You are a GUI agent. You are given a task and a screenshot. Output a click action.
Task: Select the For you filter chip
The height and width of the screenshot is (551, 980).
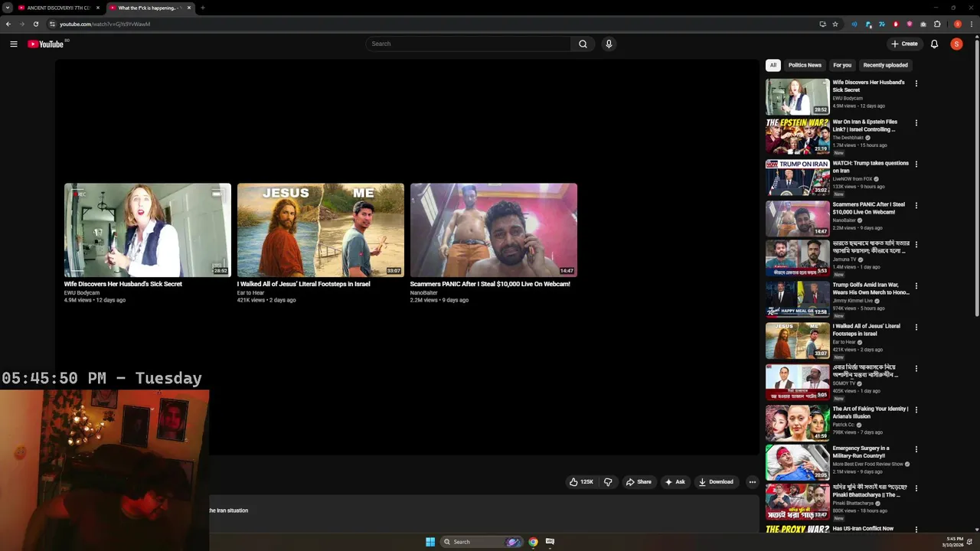point(842,65)
